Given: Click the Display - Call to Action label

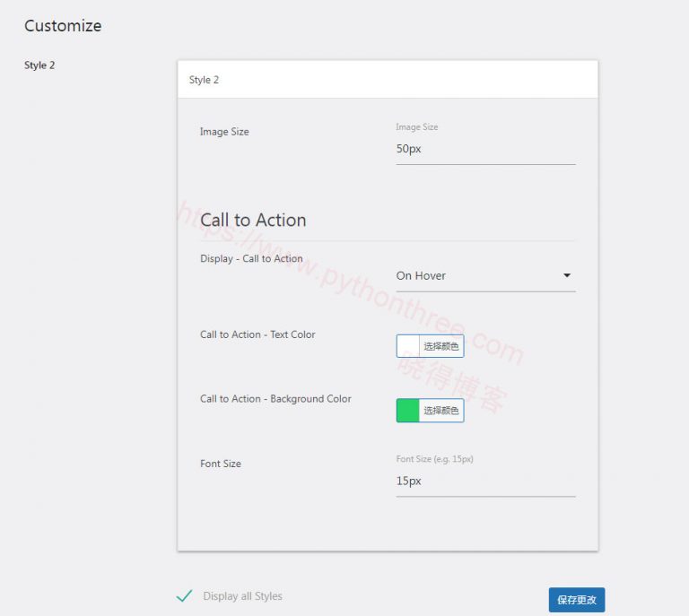Looking at the screenshot, I should point(251,259).
